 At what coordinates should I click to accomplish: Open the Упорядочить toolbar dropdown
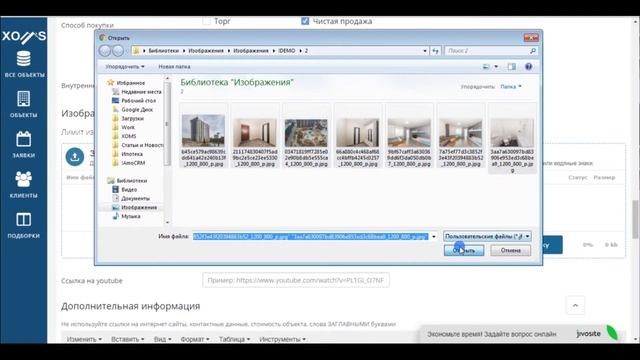click(x=125, y=67)
